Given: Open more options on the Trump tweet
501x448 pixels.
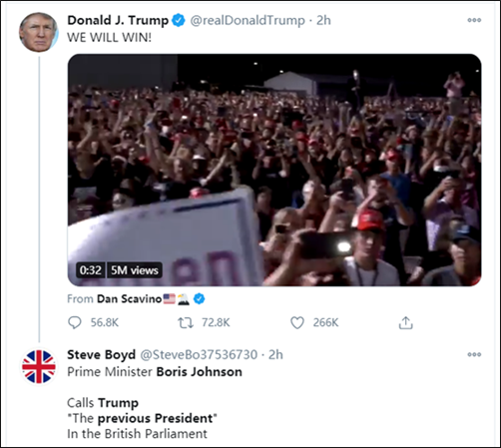Looking at the screenshot, I should click(x=474, y=20).
